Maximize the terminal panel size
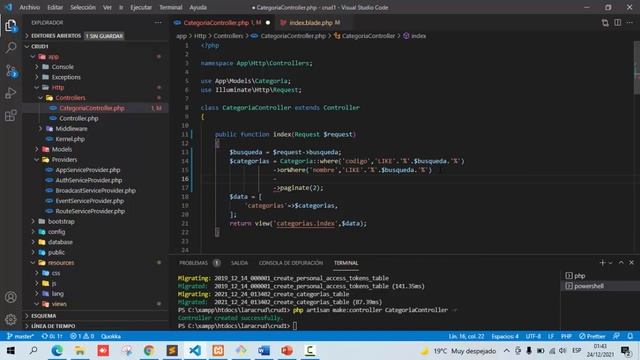Viewport: 640px width, 360px height. coord(621,263)
